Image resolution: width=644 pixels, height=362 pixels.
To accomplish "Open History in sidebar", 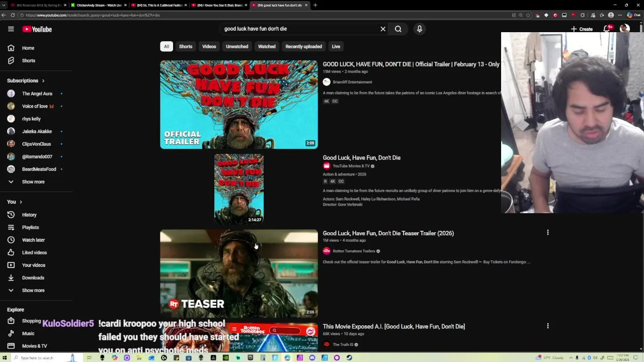I will tap(29, 215).
